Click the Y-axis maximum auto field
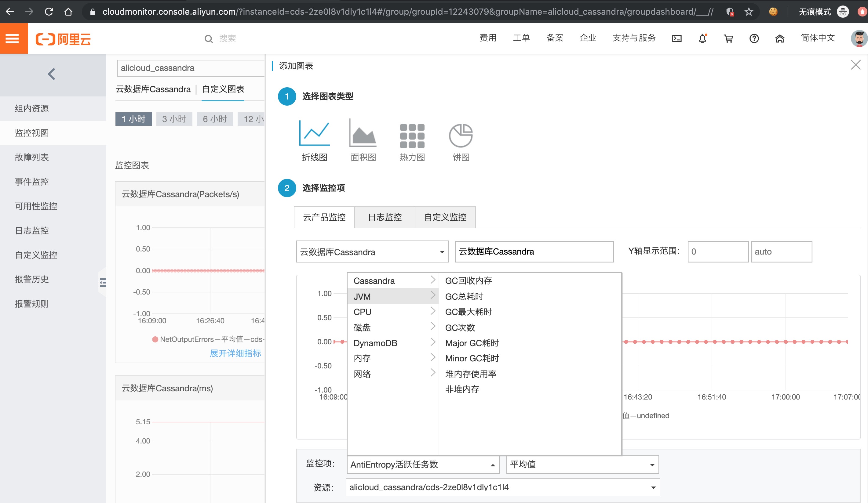The image size is (868, 503). 782,252
